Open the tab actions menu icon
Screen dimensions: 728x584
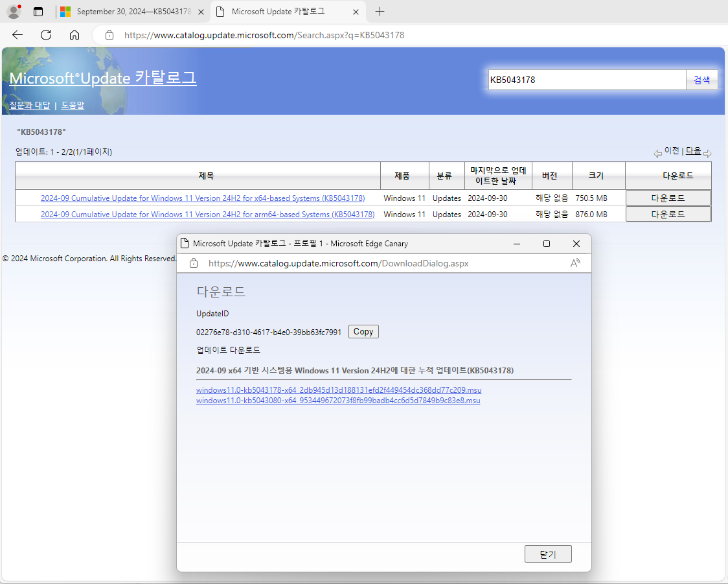coord(38,12)
